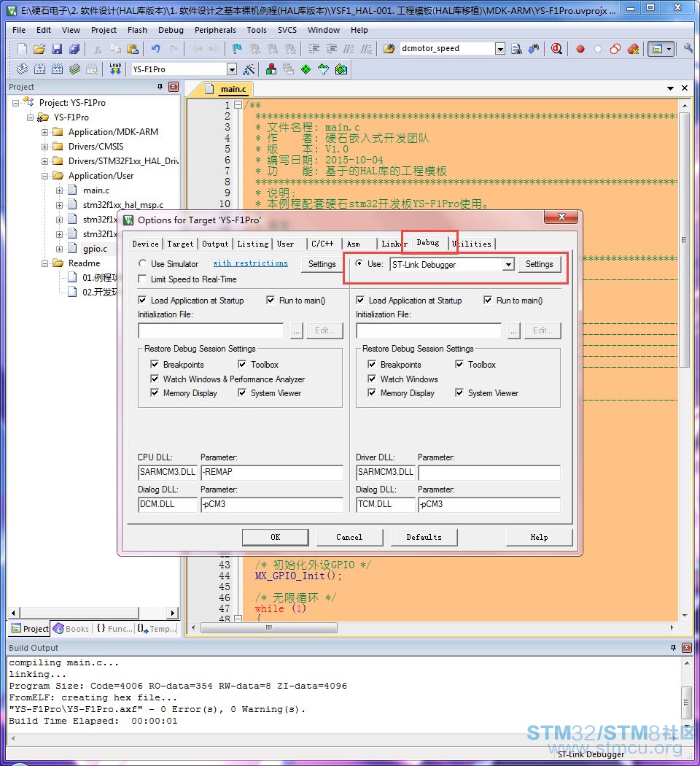Image resolution: width=700 pixels, height=766 pixels.
Task: Click the Batch Build icon
Action: [x=74, y=69]
